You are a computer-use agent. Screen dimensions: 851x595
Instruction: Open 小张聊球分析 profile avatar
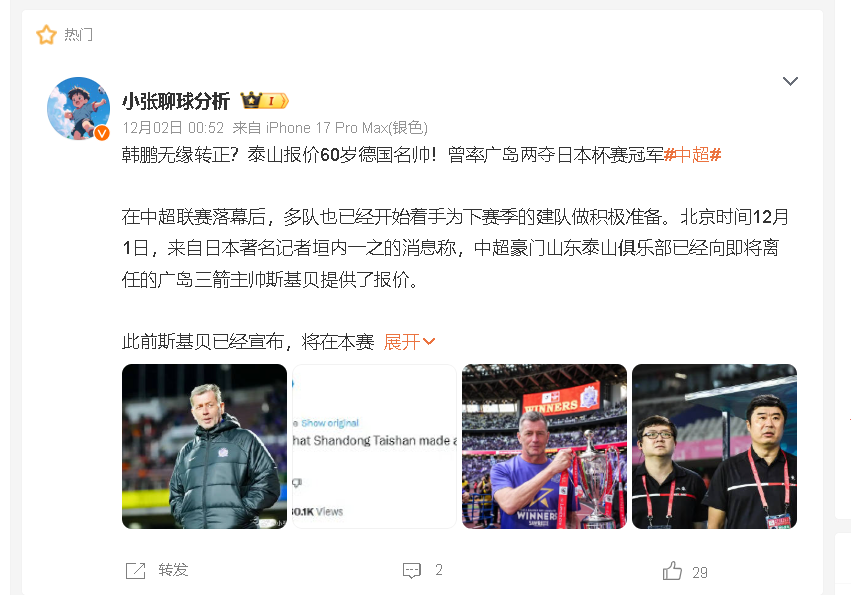[79, 109]
